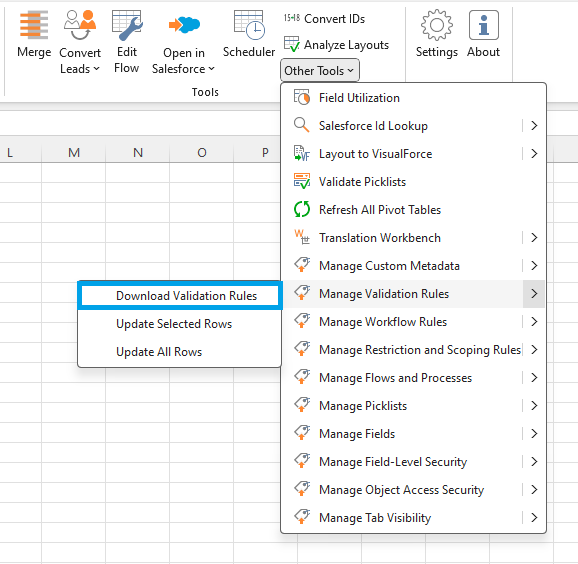Open the Convert Leads icon

80,25
